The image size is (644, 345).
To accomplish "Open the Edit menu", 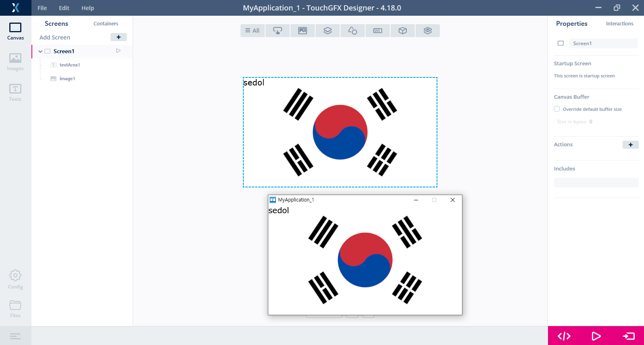I will (64, 8).
